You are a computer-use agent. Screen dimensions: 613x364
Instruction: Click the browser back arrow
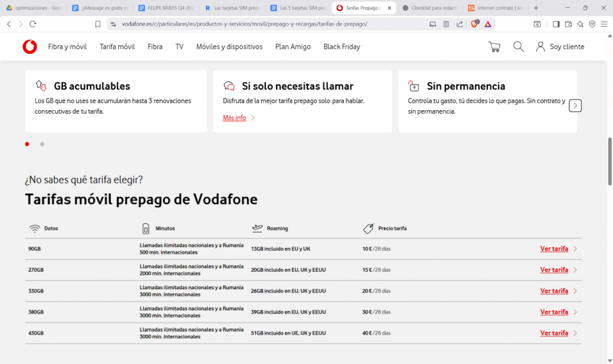coord(8,24)
